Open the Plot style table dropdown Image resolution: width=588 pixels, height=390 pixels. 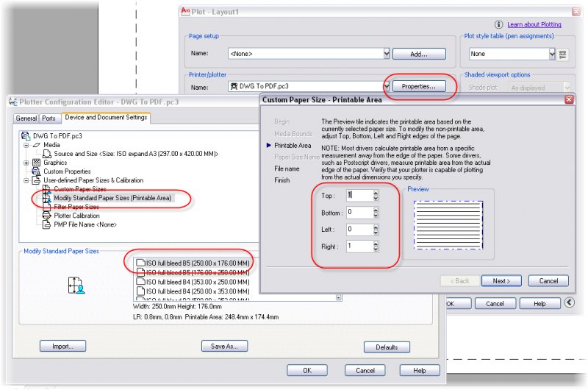click(552, 54)
